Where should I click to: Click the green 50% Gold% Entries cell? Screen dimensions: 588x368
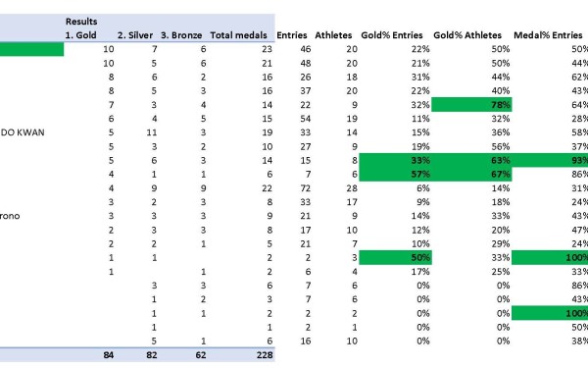coord(395,257)
